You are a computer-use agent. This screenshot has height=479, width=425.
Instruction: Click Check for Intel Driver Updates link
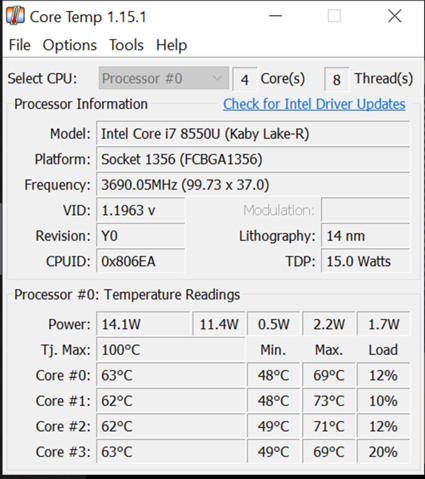coord(314,104)
